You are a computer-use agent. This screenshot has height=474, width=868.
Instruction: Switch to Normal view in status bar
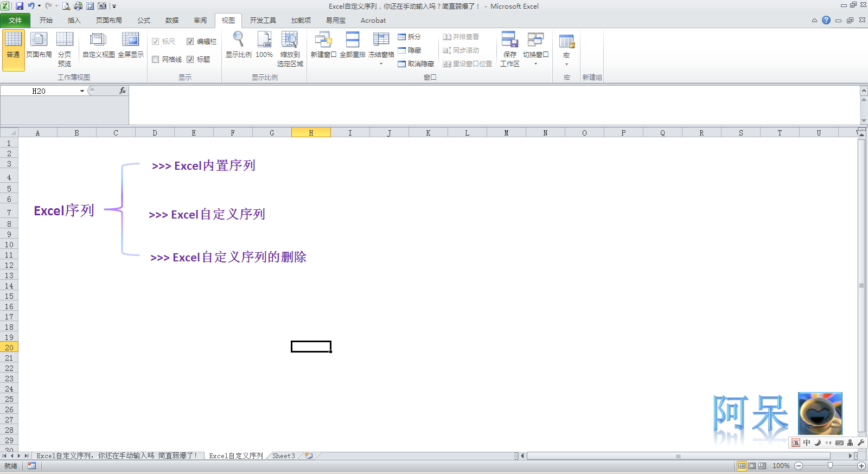pyautogui.click(x=742, y=466)
